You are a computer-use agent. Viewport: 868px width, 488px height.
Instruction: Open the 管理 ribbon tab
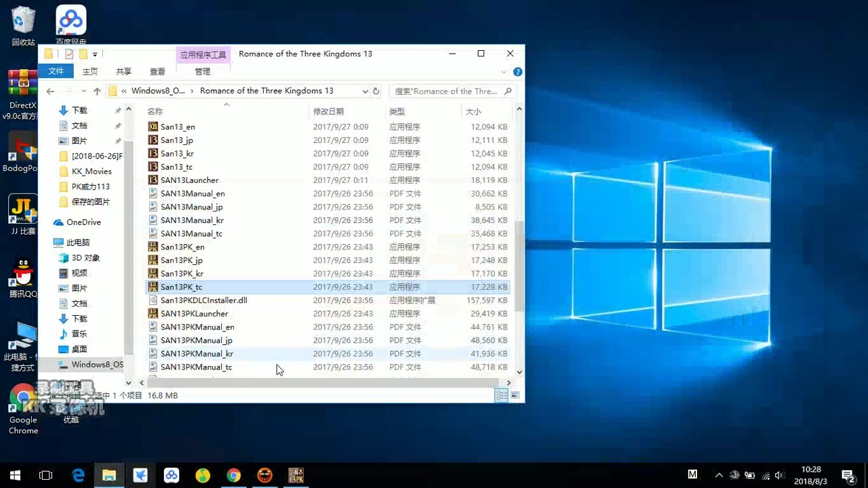203,71
